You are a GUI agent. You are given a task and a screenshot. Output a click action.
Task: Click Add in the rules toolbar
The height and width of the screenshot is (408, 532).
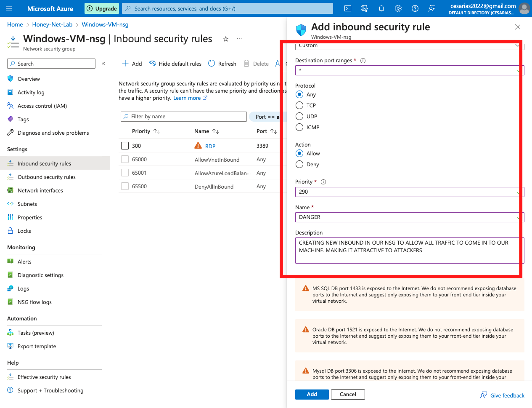[x=132, y=64]
